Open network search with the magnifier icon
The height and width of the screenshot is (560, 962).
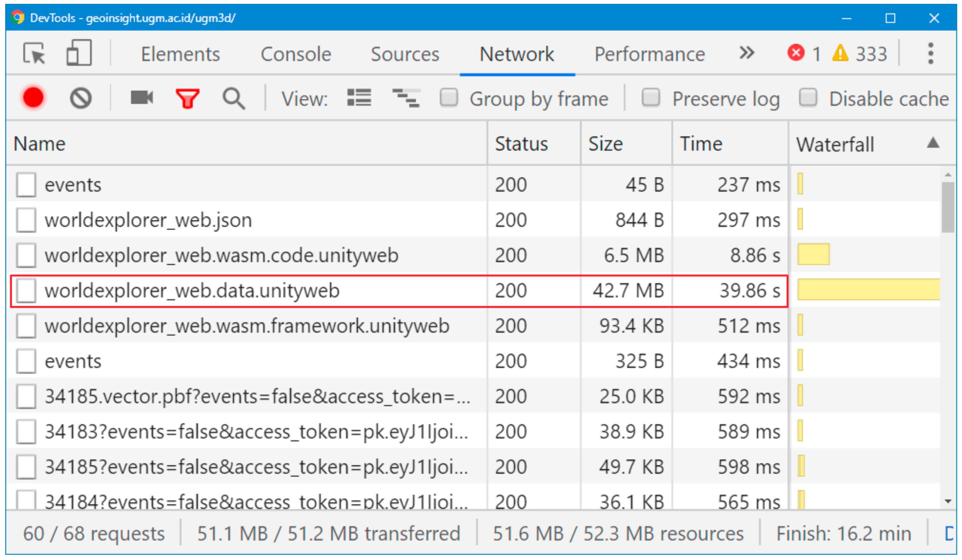234,99
